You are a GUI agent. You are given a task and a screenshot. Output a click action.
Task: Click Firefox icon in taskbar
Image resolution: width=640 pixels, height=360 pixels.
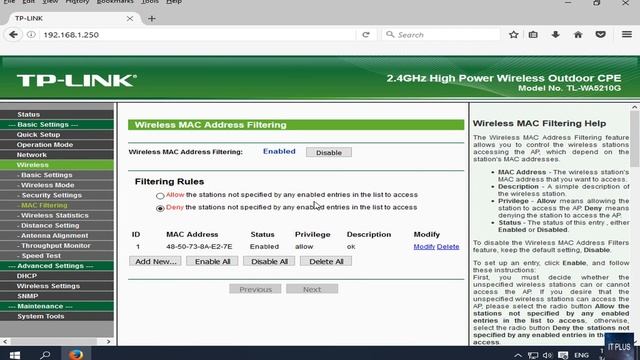pyautogui.click(x=76, y=354)
